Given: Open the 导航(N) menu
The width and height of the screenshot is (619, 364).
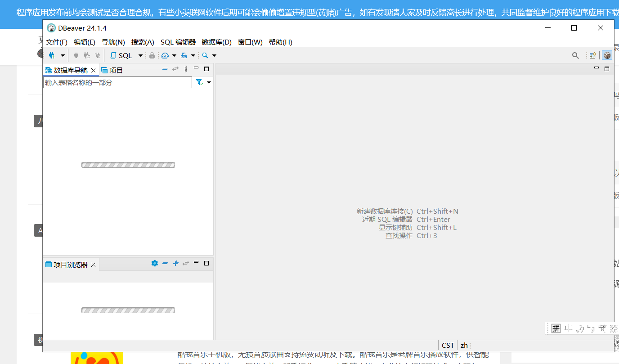Looking at the screenshot, I should (x=113, y=42).
